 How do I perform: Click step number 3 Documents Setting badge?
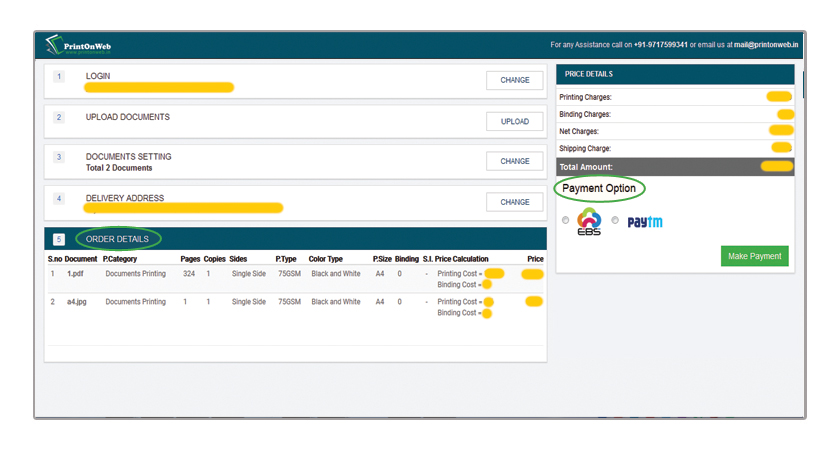[59, 158]
